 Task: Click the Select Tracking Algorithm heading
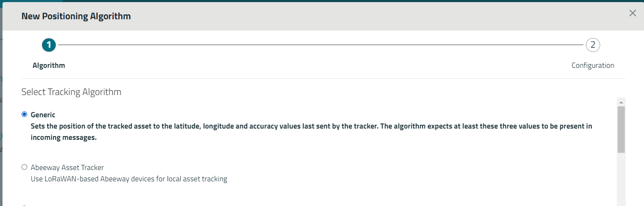pyautogui.click(x=71, y=92)
